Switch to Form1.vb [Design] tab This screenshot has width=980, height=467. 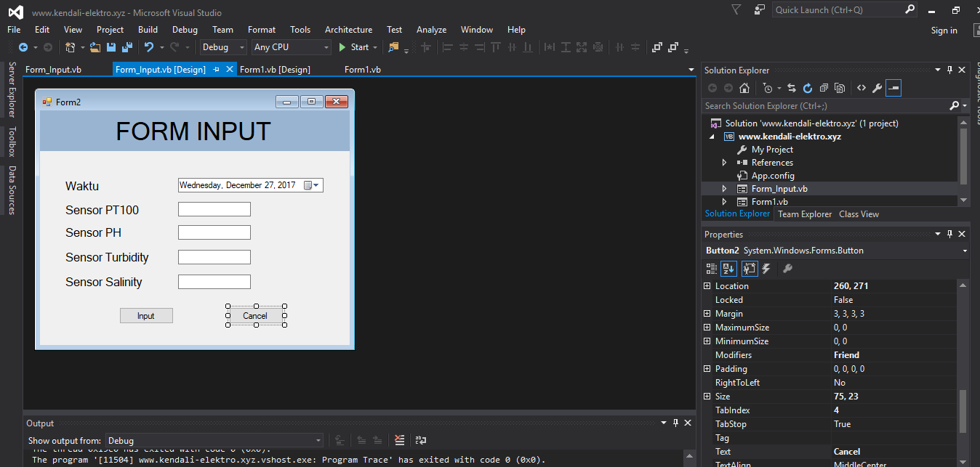click(x=275, y=70)
